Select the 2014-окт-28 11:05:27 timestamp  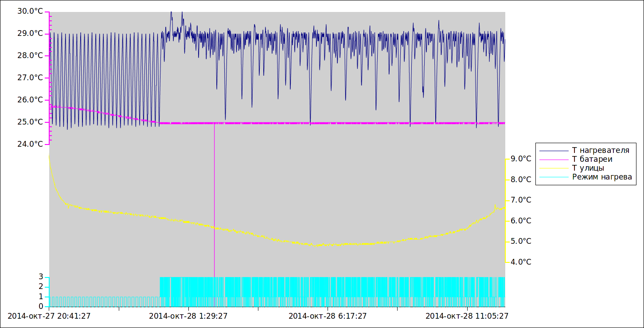(467, 316)
